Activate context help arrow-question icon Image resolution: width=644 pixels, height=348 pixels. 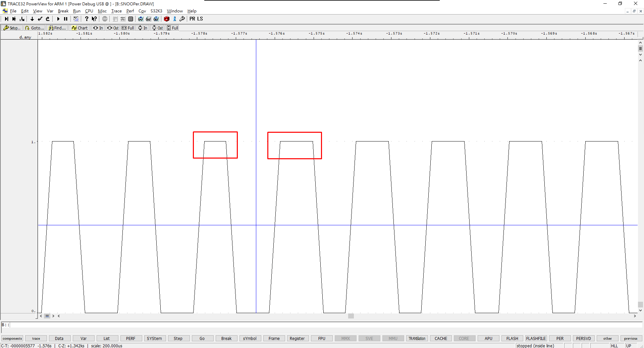click(94, 19)
